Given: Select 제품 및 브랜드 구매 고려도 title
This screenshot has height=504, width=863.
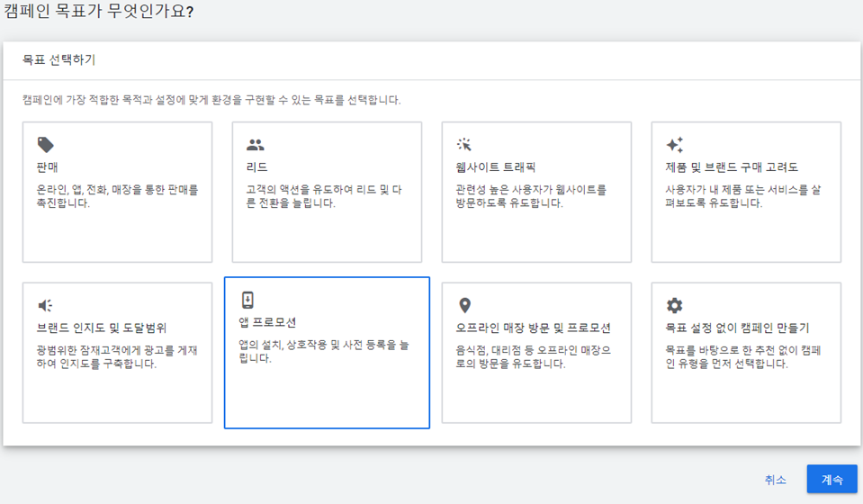Looking at the screenshot, I should point(732,167).
